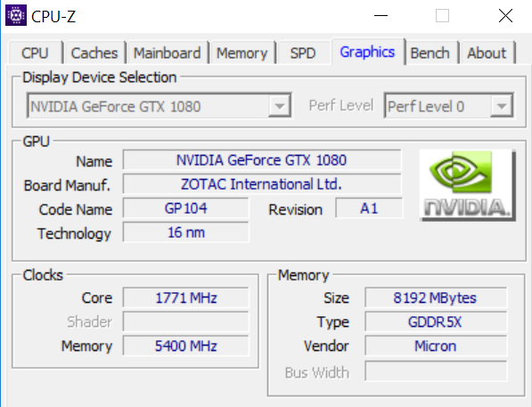Click the Display Device Selection group title
The height and width of the screenshot is (407, 532).
[100, 77]
